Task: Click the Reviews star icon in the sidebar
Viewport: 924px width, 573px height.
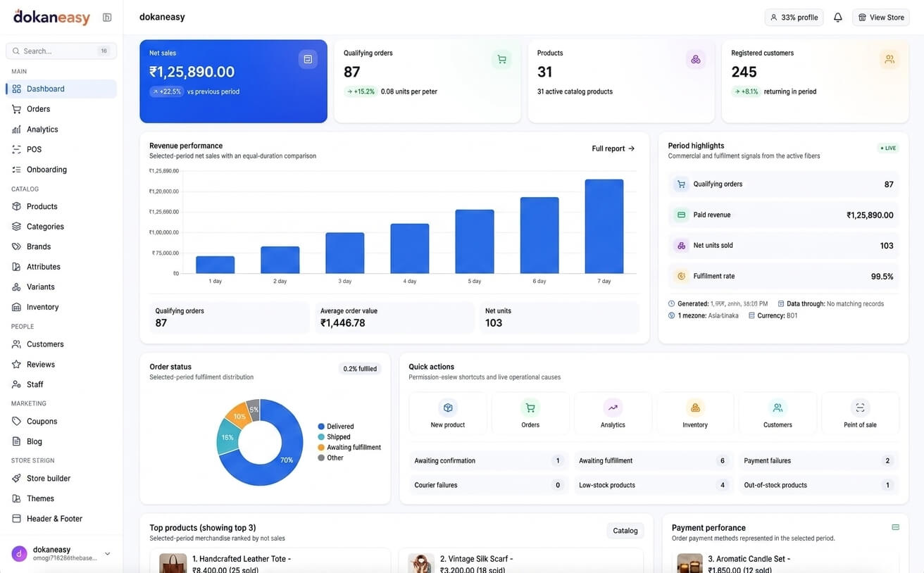Action: [x=16, y=365]
